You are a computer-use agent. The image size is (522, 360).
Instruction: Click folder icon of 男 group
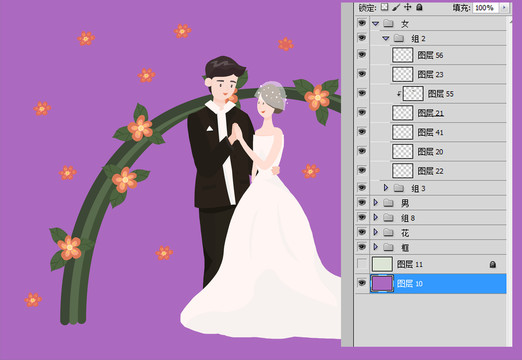tap(388, 203)
